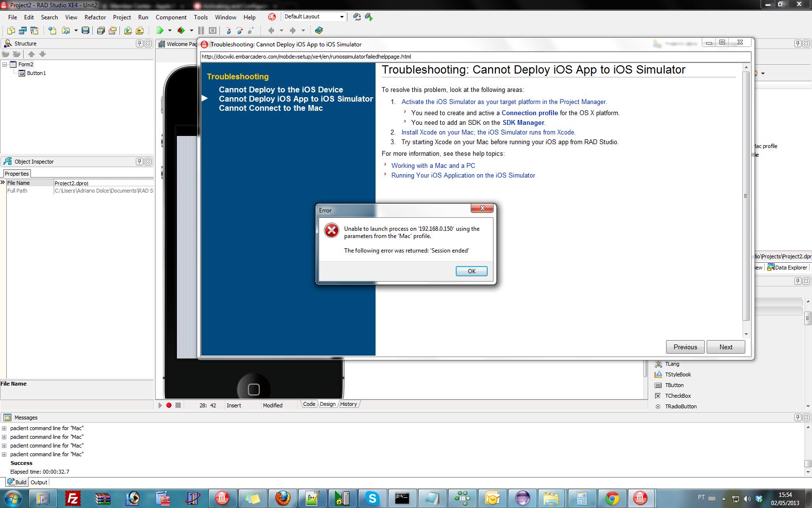Click Cannot Connect to the Mac topic
The image size is (812, 508).
[271, 108]
